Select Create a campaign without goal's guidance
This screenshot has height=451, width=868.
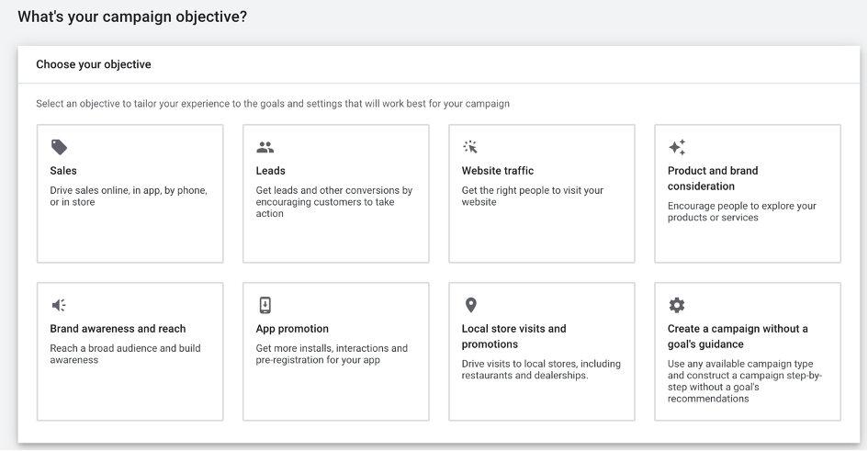point(738,336)
